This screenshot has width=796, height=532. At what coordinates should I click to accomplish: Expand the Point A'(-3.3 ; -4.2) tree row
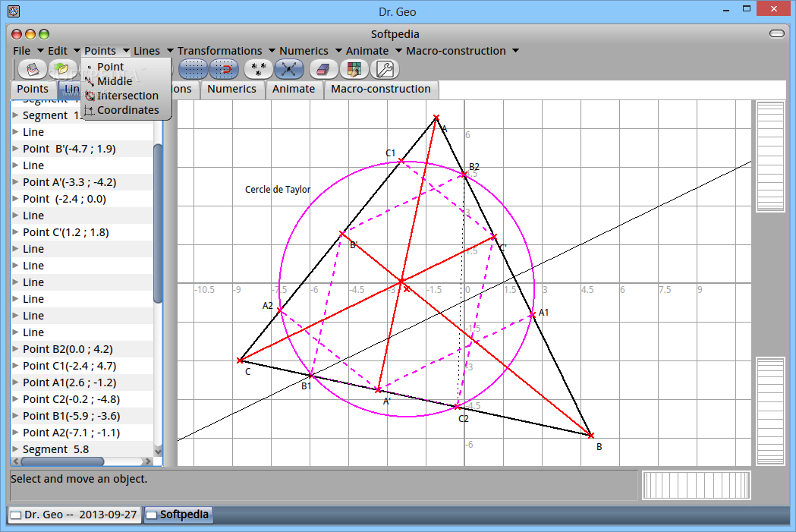coord(15,181)
